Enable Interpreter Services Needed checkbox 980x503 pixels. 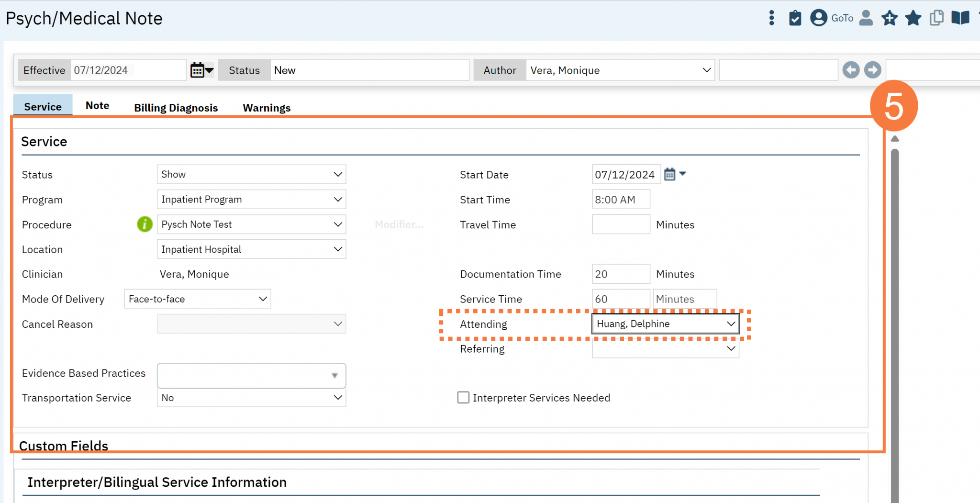click(x=463, y=397)
